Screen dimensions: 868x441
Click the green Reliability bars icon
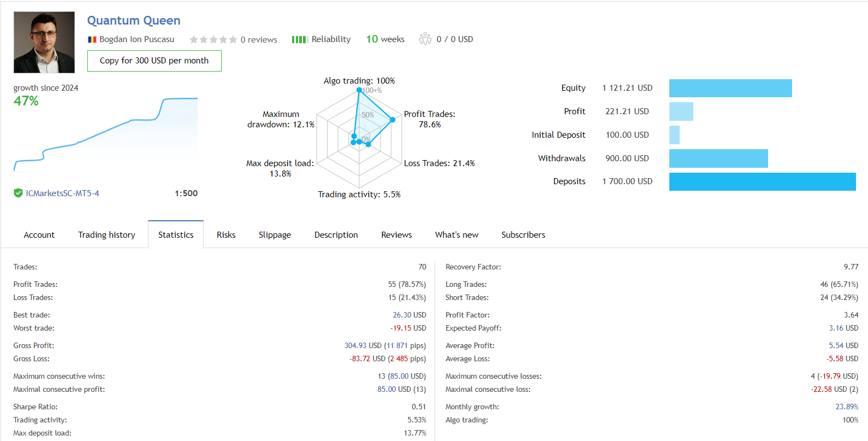point(300,39)
